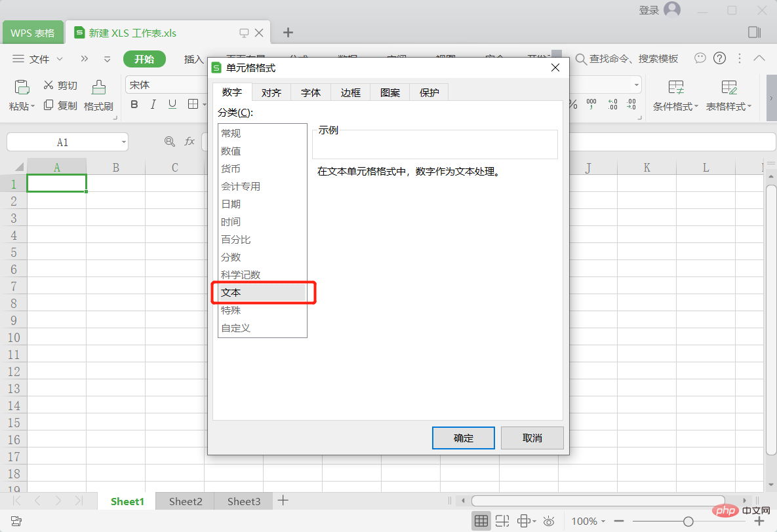Open the Name Box dropdown arrow

123,143
